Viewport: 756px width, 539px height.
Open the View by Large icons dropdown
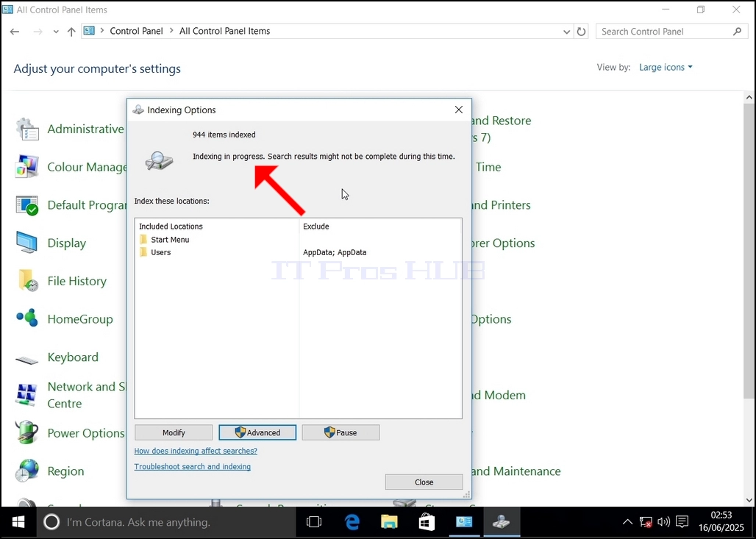click(x=666, y=68)
